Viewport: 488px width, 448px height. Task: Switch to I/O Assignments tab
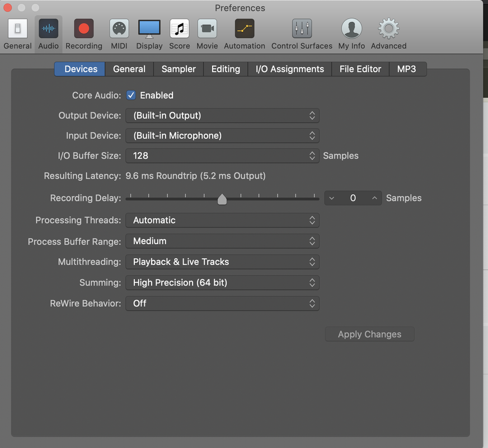290,69
